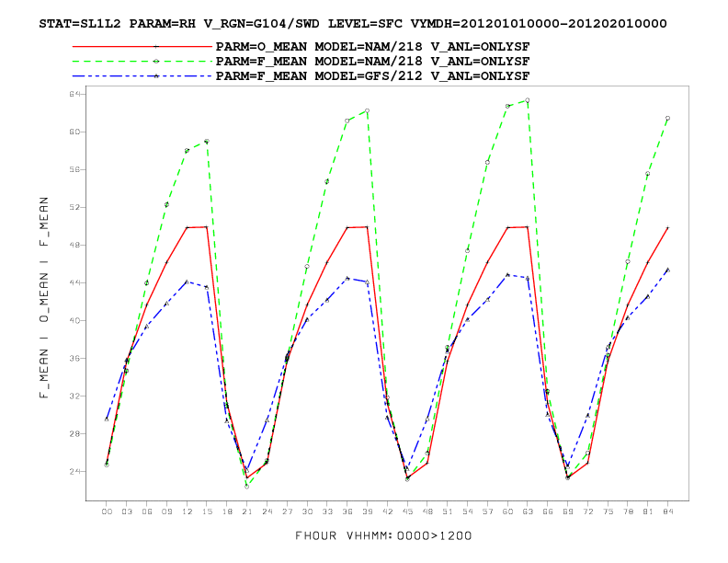Click green NAM forecast marker at hour 39

[x=368, y=110]
